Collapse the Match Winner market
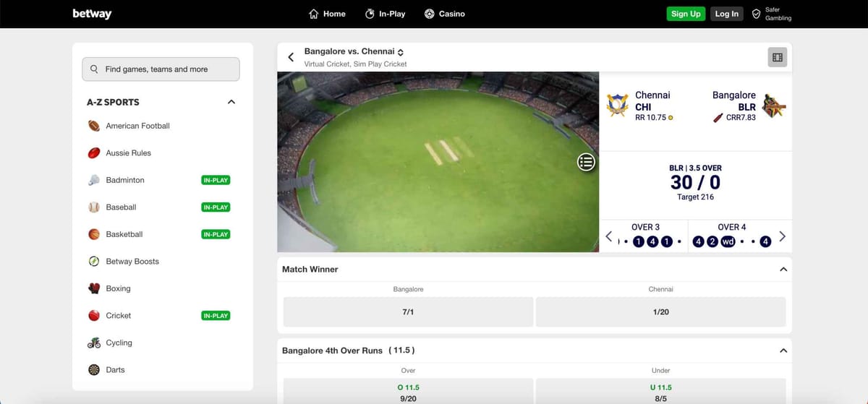 coord(783,269)
